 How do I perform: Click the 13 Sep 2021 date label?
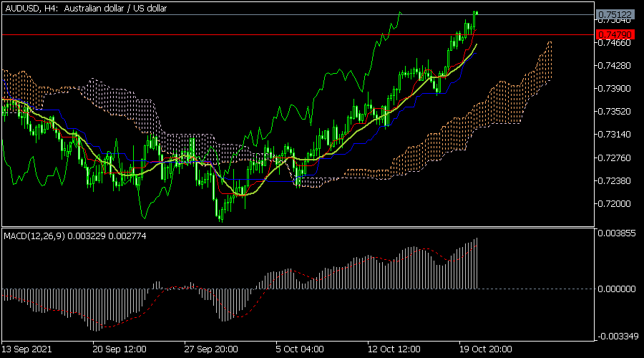26,349
